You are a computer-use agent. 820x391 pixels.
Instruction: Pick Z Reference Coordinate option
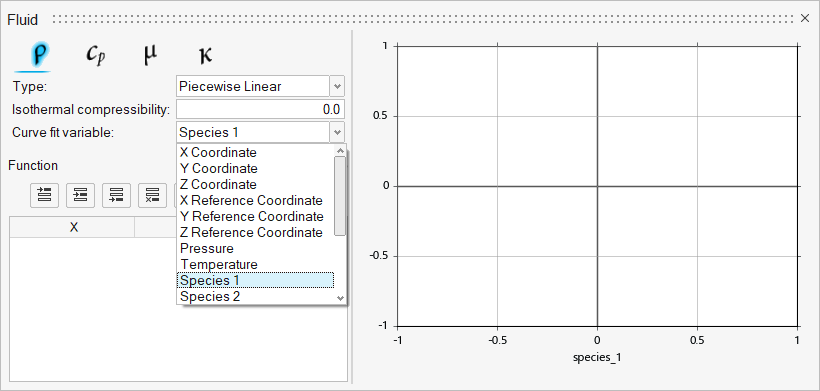tap(251, 232)
